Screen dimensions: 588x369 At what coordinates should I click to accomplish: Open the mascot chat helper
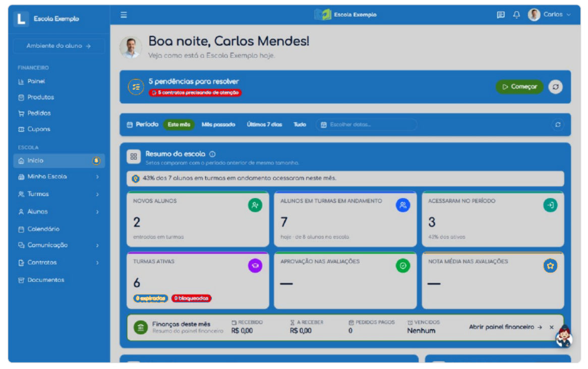click(564, 337)
